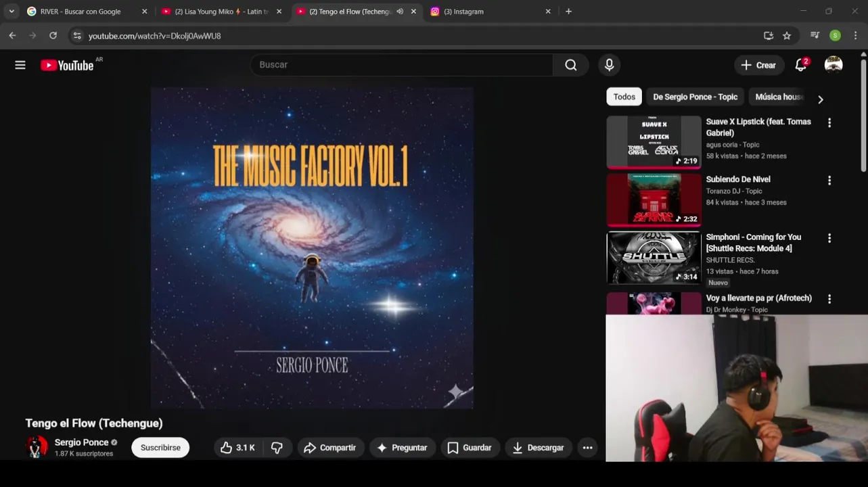
Task: Open the tab search dropdown arrow
Action: tap(12, 11)
